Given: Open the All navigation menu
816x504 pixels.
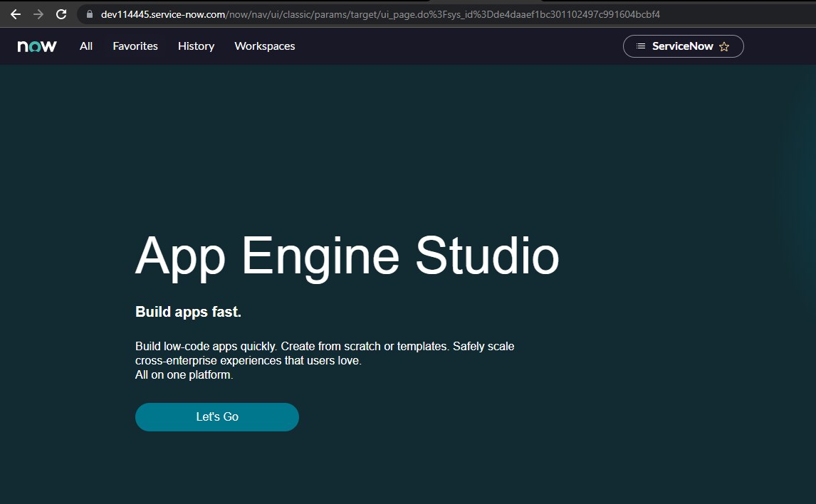Looking at the screenshot, I should pyautogui.click(x=86, y=46).
